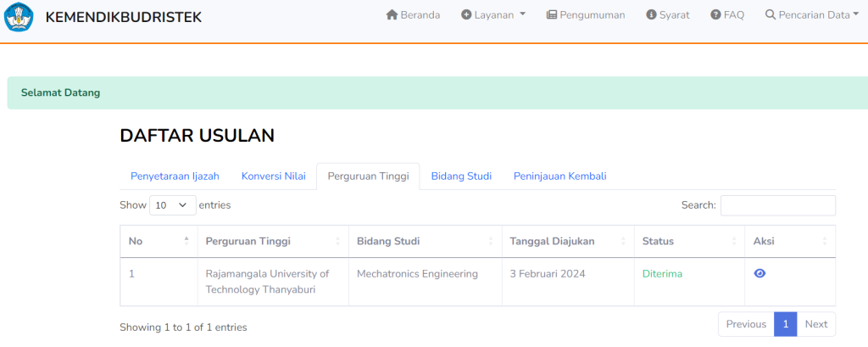The image size is (868, 347).
Task: Open the Syarat info icon link
Action: click(651, 15)
